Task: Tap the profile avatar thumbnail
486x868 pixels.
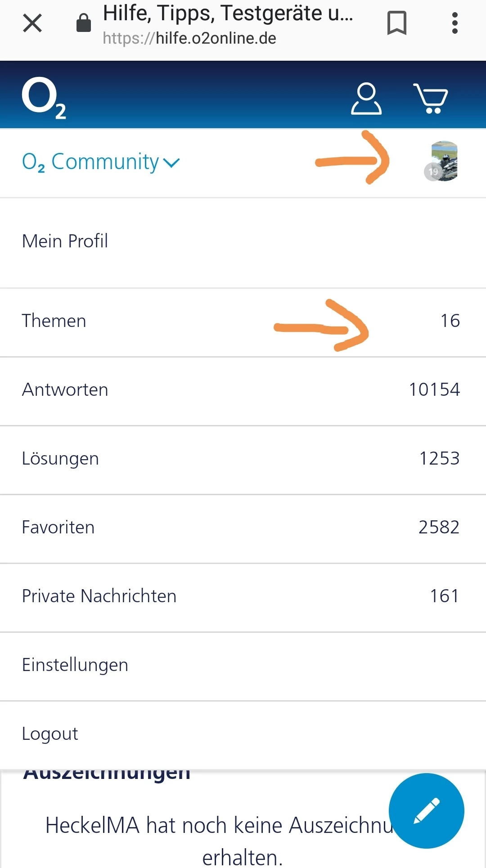Action: [443, 161]
